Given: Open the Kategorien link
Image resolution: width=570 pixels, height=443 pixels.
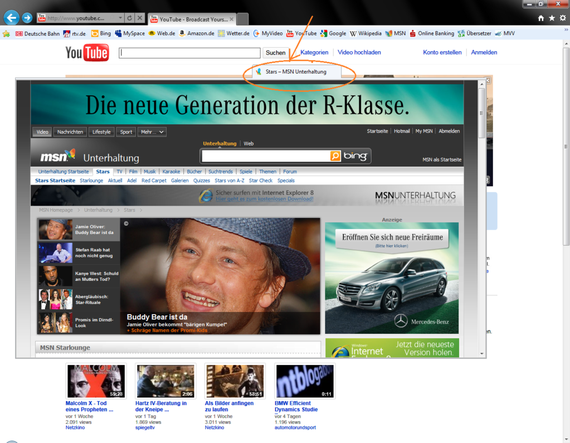Looking at the screenshot, I should [314, 52].
